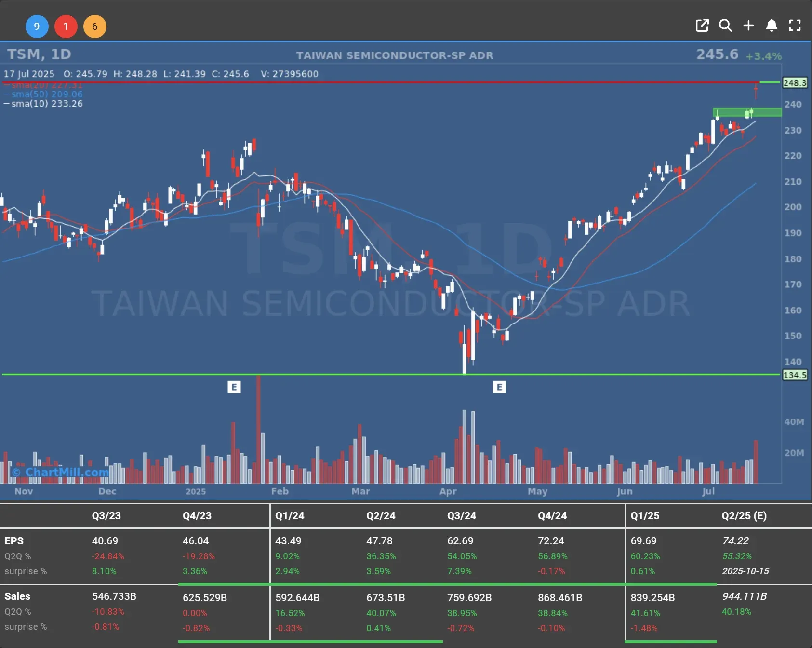The width and height of the screenshot is (812, 648).
Task: Click EPS Q2Q value 60.23%
Action: (x=645, y=556)
